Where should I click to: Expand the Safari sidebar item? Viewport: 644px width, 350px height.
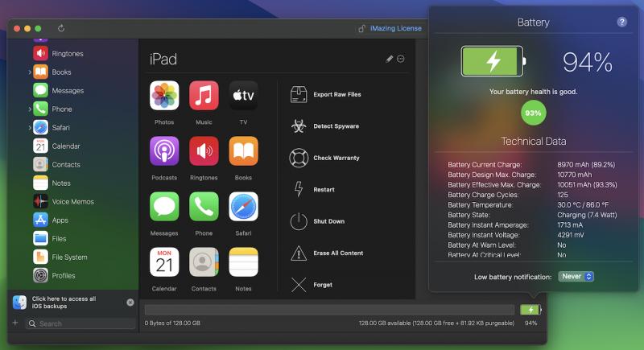pyautogui.click(x=29, y=128)
